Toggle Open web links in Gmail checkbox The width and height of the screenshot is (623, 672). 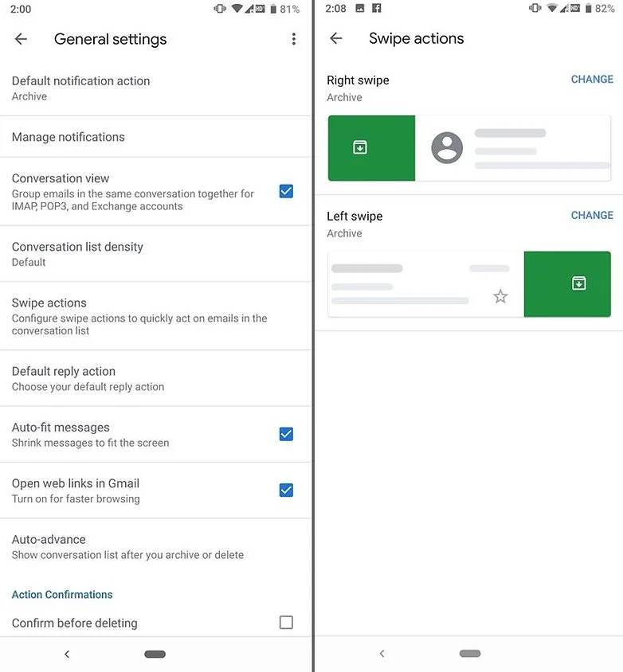(x=286, y=490)
